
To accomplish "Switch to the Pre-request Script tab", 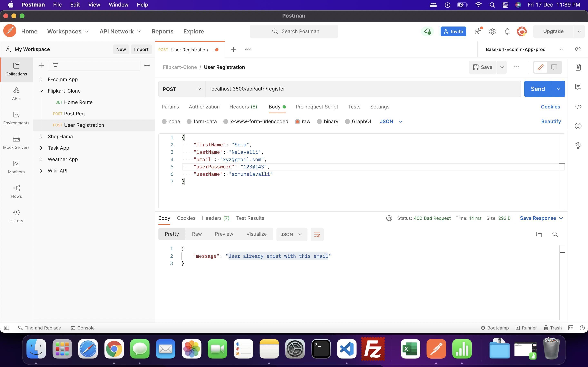I will tap(317, 107).
